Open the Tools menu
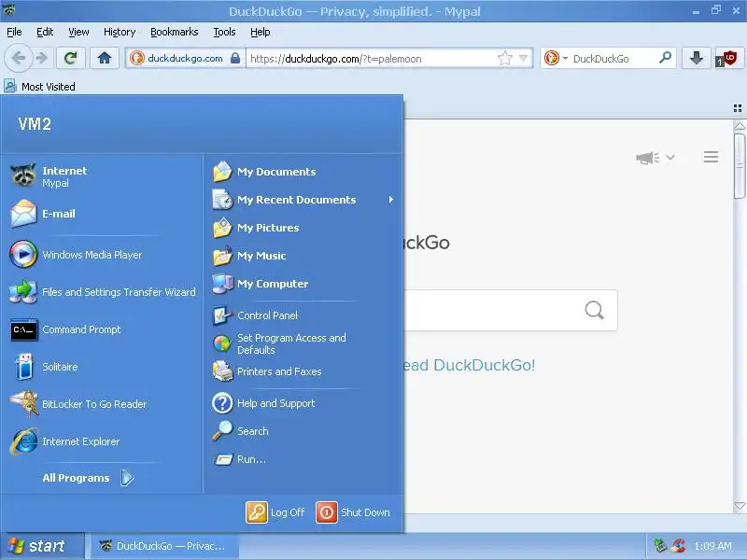Screen dimensions: 747x560 coord(224,32)
